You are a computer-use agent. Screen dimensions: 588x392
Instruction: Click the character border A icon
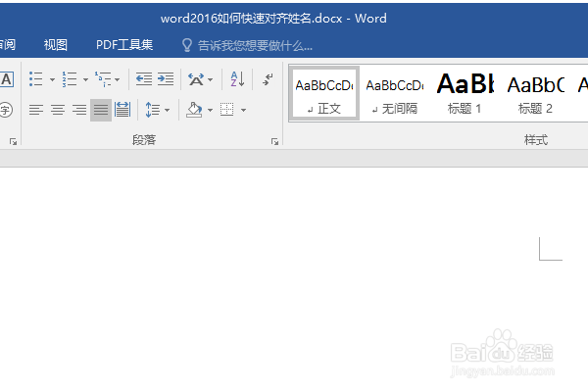pyautogui.click(x=7, y=79)
